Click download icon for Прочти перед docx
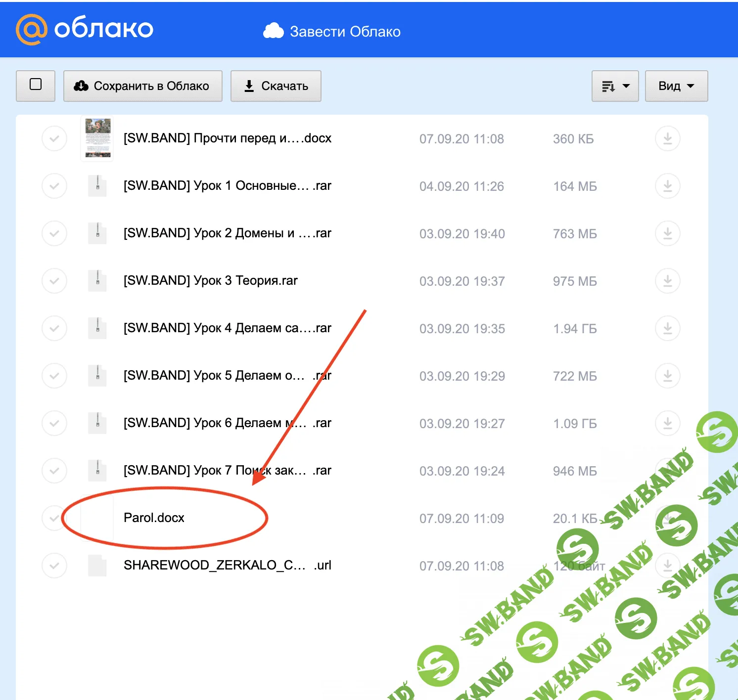This screenshot has width=738, height=700. click(x=667, y=138)
